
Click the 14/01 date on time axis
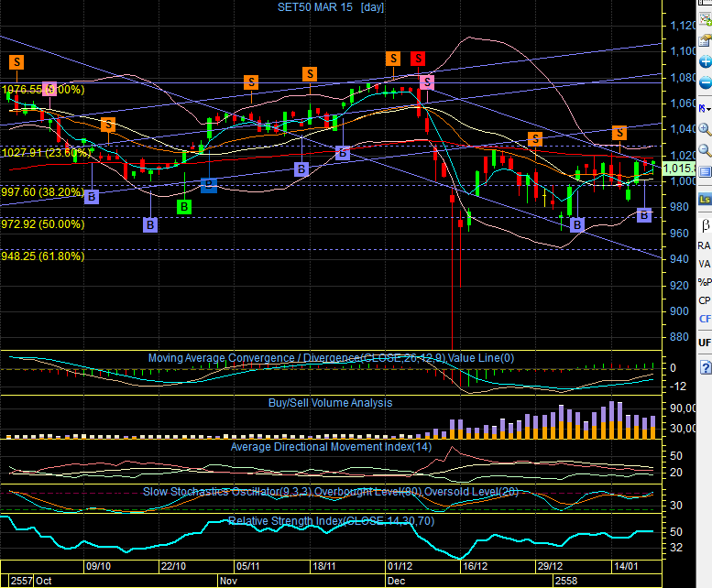626,566
